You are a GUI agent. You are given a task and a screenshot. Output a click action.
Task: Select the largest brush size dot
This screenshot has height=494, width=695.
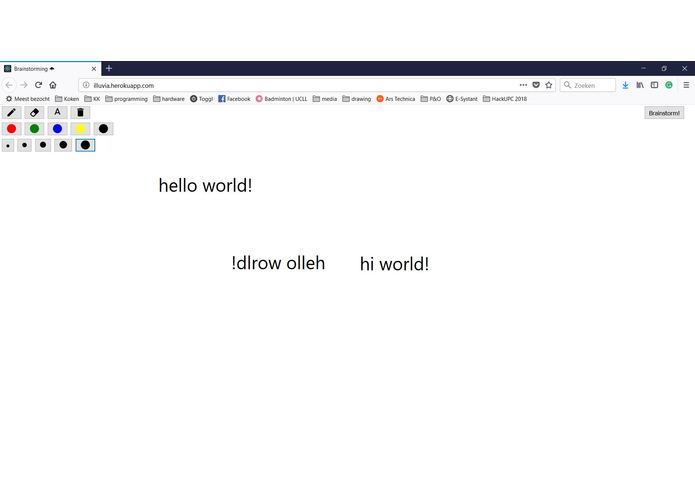click(85, 145)
